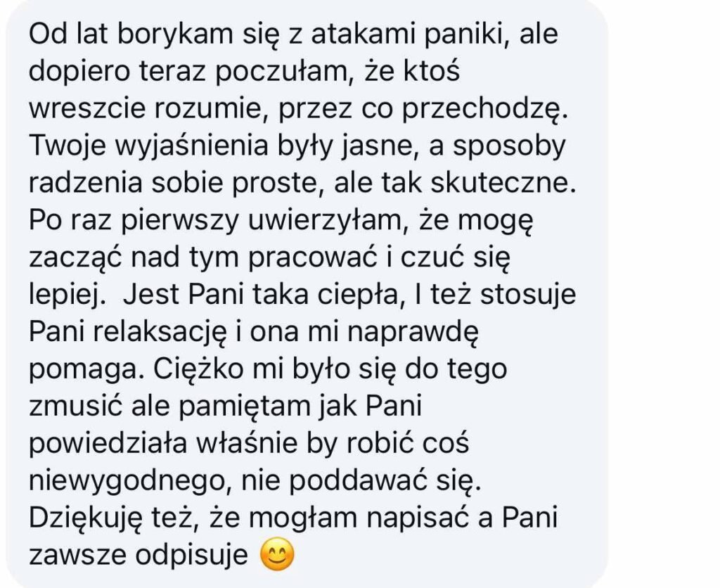Click the words "poddawać się"
The width and height of the screenshot is (720, 588).
tap(385, 482)
